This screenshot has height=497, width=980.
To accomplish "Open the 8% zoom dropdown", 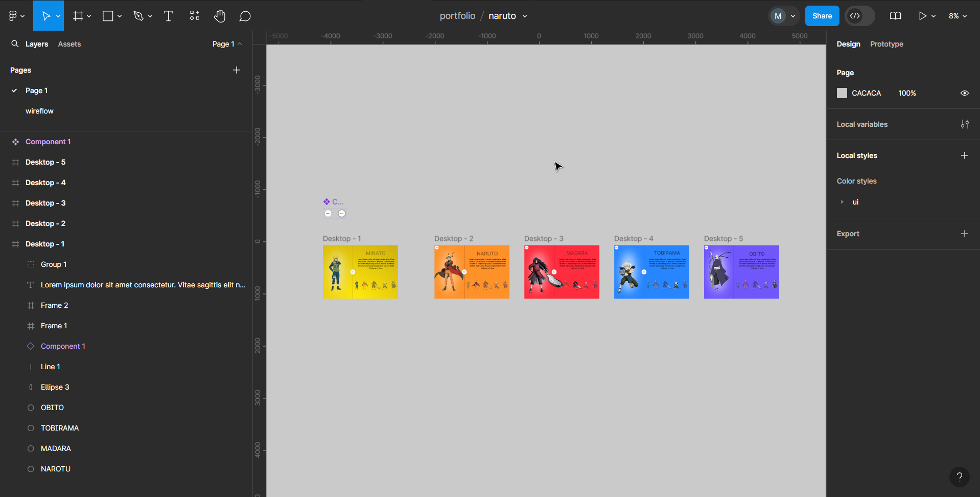I will (x=958, y=16).
